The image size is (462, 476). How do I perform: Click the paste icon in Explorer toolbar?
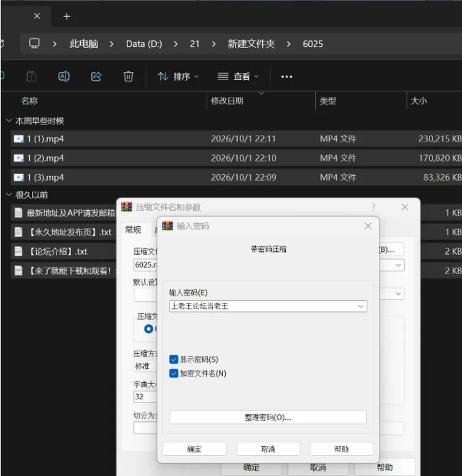(x=32, y=76)
